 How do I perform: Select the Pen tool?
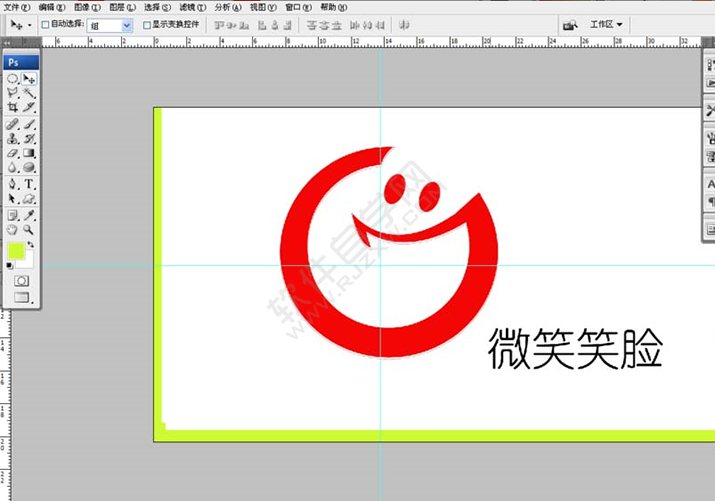[x=13, y=184]
